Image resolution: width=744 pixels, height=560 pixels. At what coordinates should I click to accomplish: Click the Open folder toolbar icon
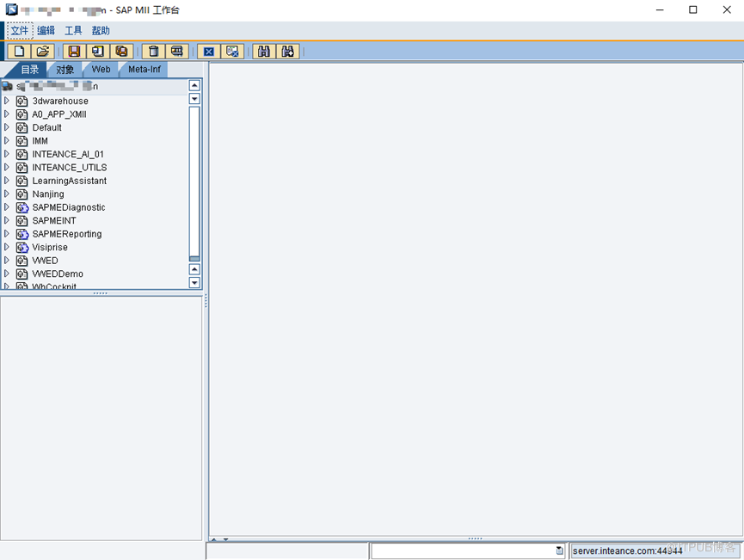pyautogui.click(x=42, y=52)
